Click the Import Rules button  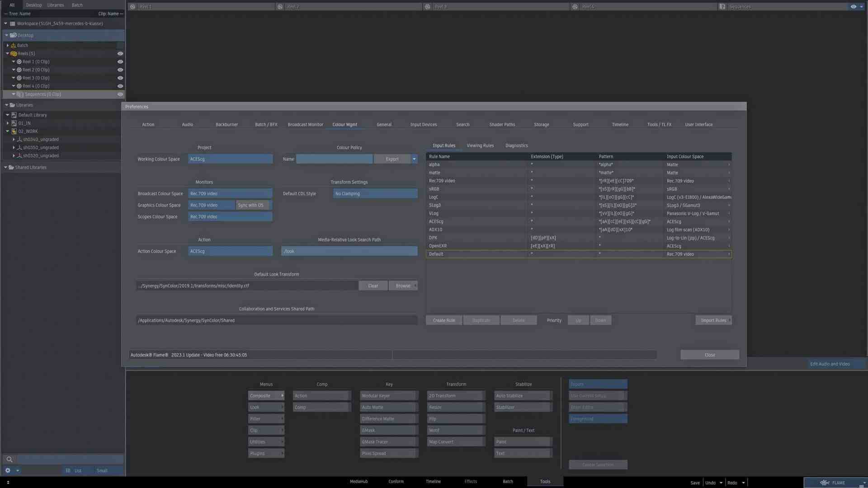coord(713,320)
